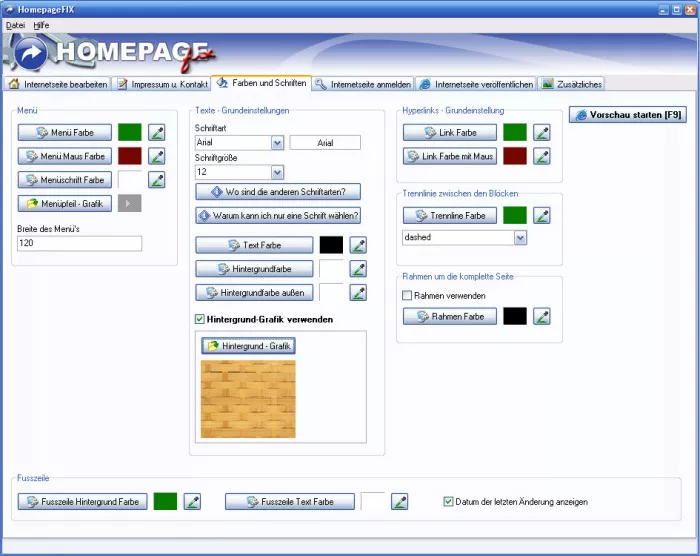Click the Hintergrundfarbe außen button
This screenshot has width=700, height=556.
(254, 293)
